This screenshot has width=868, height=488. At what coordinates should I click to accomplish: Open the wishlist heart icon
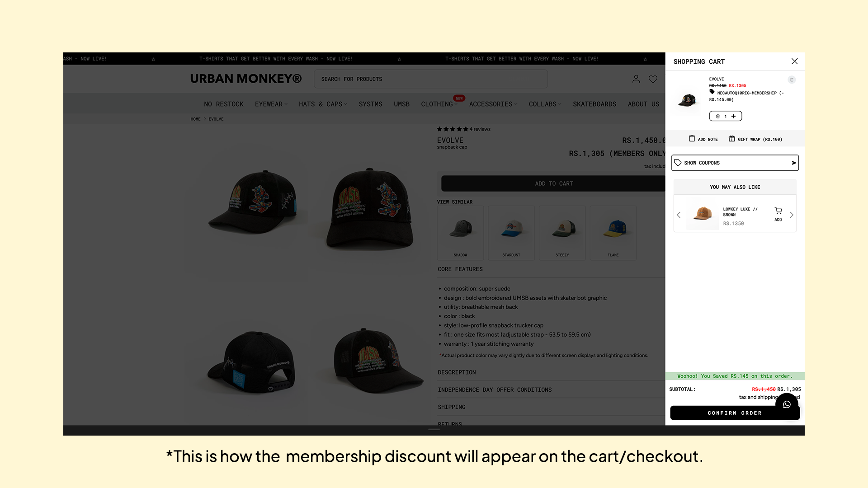coord(653,79)
